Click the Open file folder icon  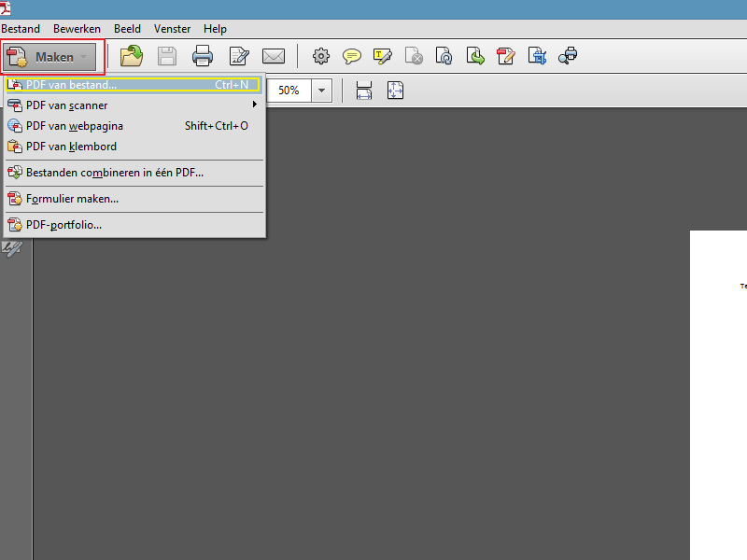click(x=132, y=56)
